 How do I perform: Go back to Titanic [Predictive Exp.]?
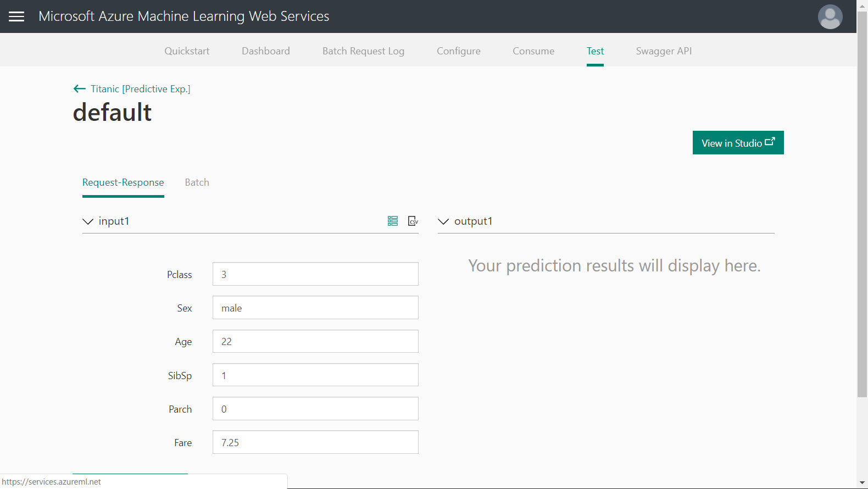point(141,89)
